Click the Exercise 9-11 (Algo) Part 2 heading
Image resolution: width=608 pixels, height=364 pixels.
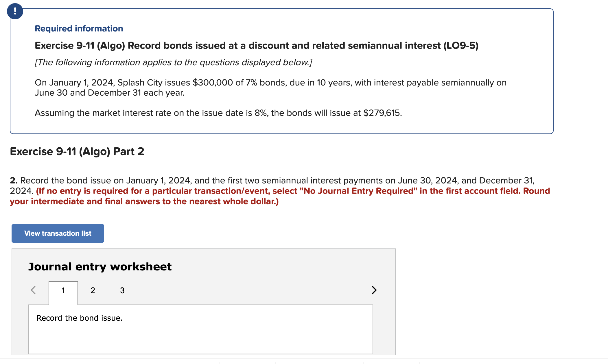[77, 151]
